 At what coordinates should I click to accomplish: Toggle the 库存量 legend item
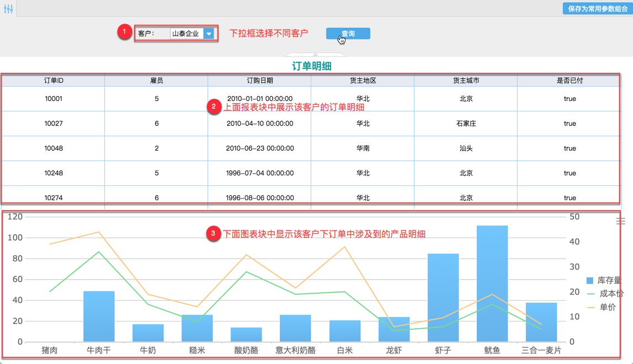(604, 280)
